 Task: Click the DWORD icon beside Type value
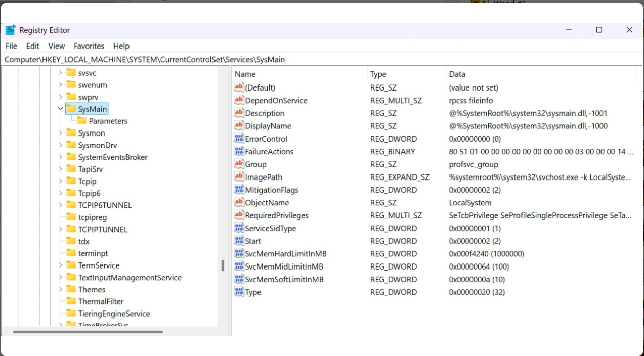click(239, 292)
